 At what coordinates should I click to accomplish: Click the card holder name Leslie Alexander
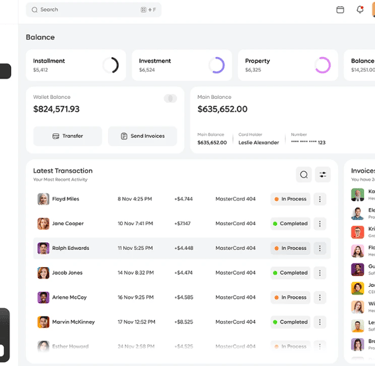click(259, 143)
